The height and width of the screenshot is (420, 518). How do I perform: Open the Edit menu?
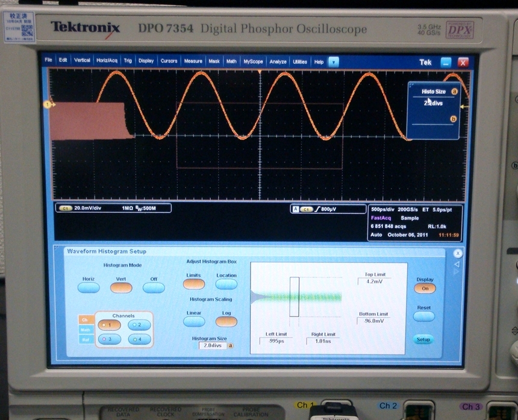point(63,60)
